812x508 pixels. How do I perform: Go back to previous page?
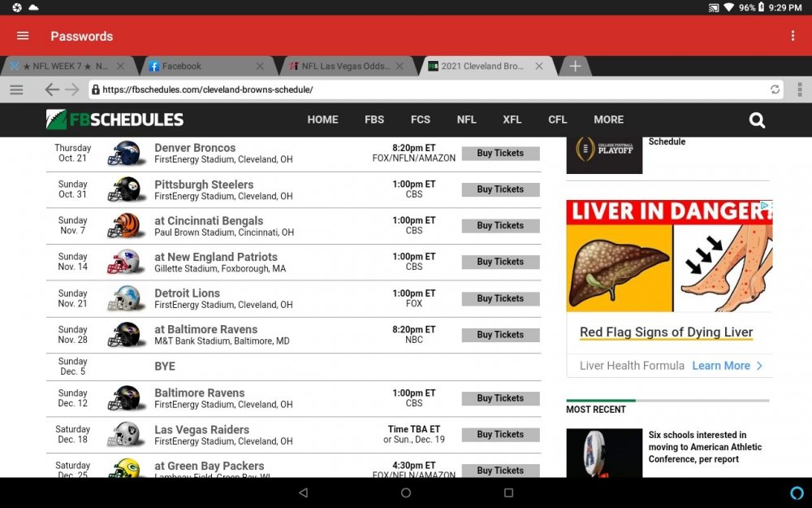(52, 89)
